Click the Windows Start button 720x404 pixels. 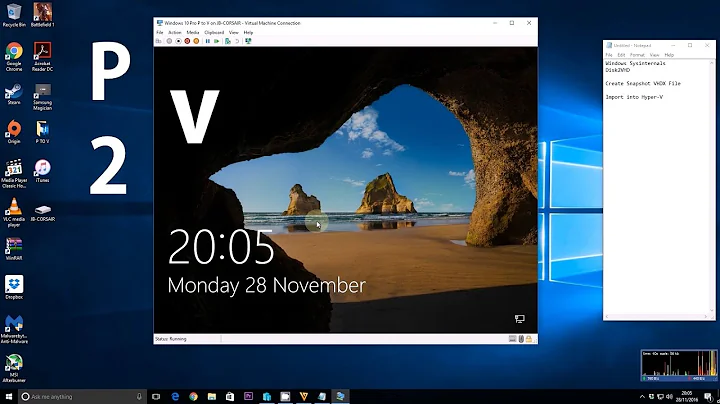(10, 395)
